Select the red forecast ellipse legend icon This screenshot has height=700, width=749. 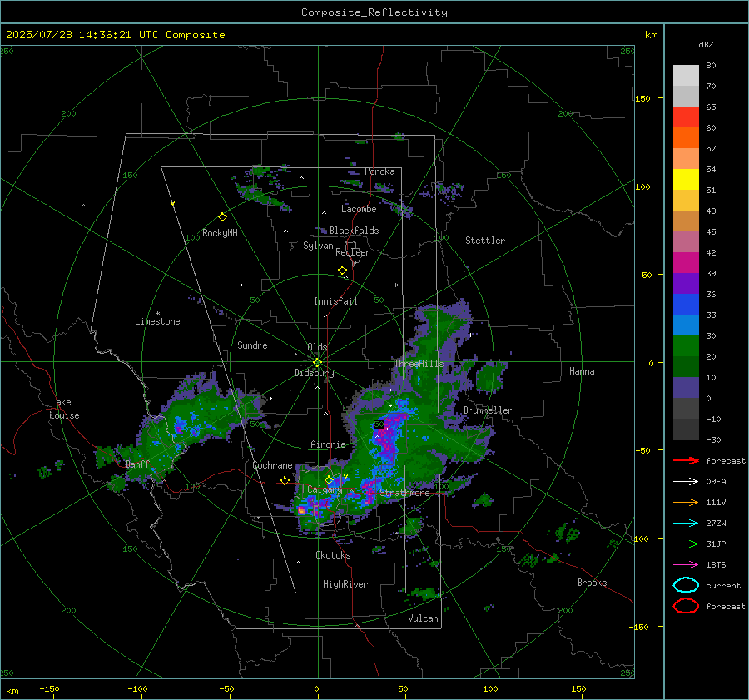click(686, 606)
